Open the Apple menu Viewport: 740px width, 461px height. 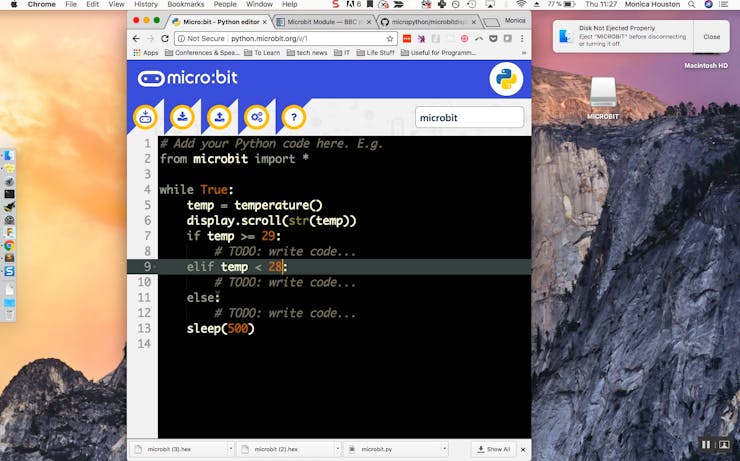pyautogui.click(x=14, y=4)
